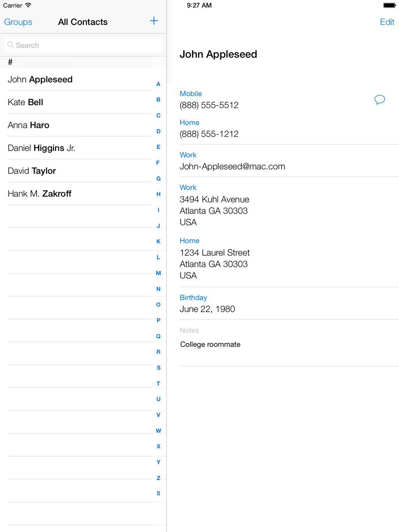Open the Groups list

click(x=18, y=22)
